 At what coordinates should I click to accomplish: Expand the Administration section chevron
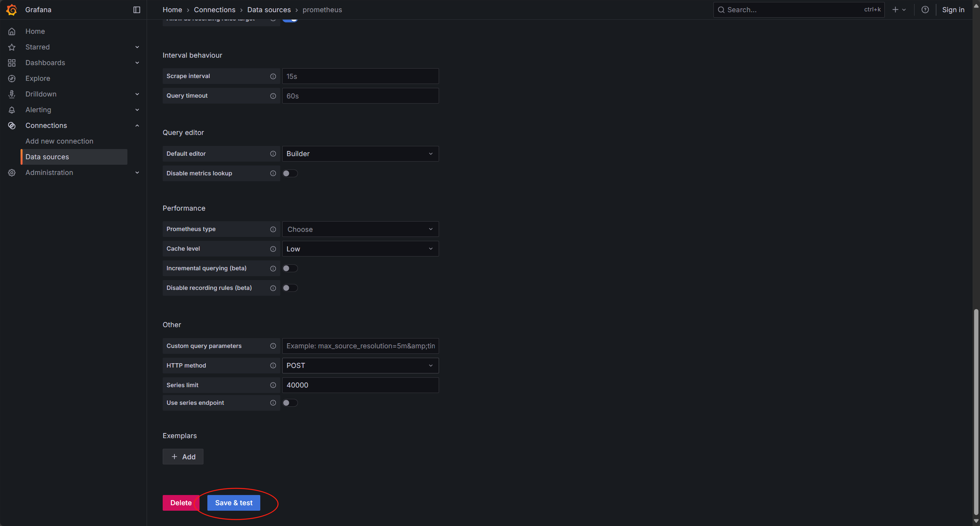click(137, 173)
